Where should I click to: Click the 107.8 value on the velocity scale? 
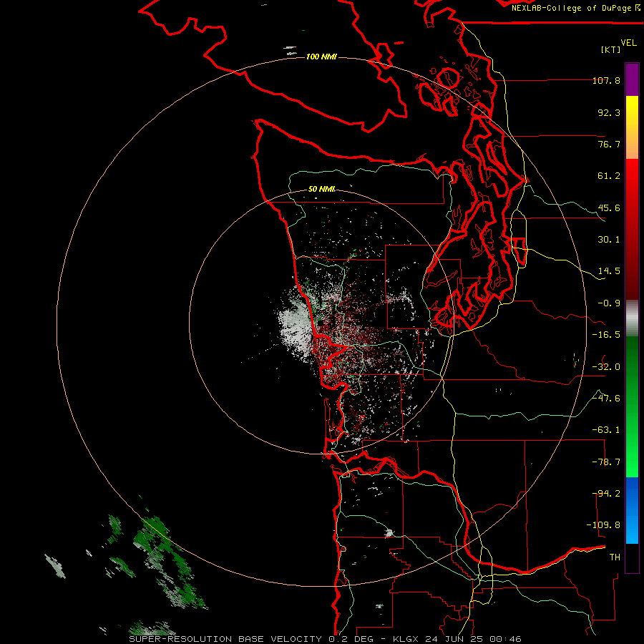coord(606,80)
